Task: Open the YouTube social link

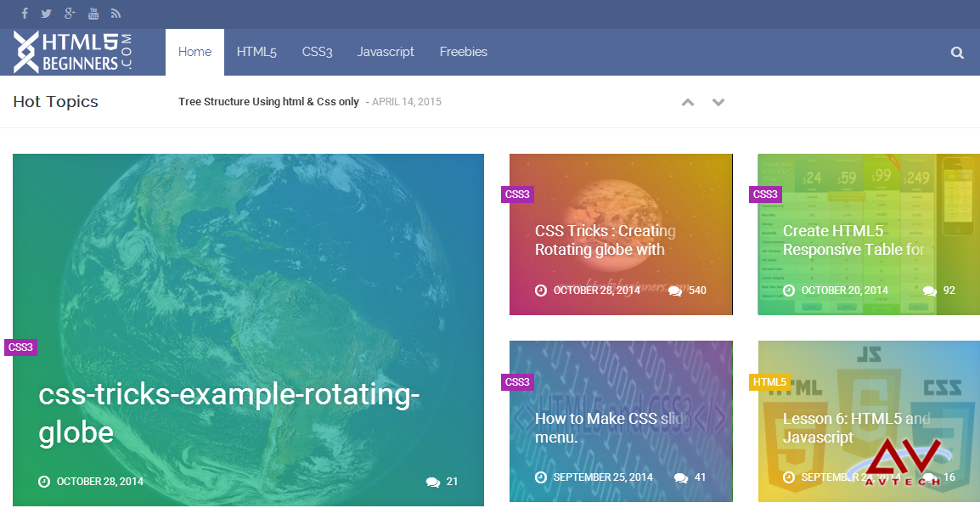Action: tap(93, 13)
